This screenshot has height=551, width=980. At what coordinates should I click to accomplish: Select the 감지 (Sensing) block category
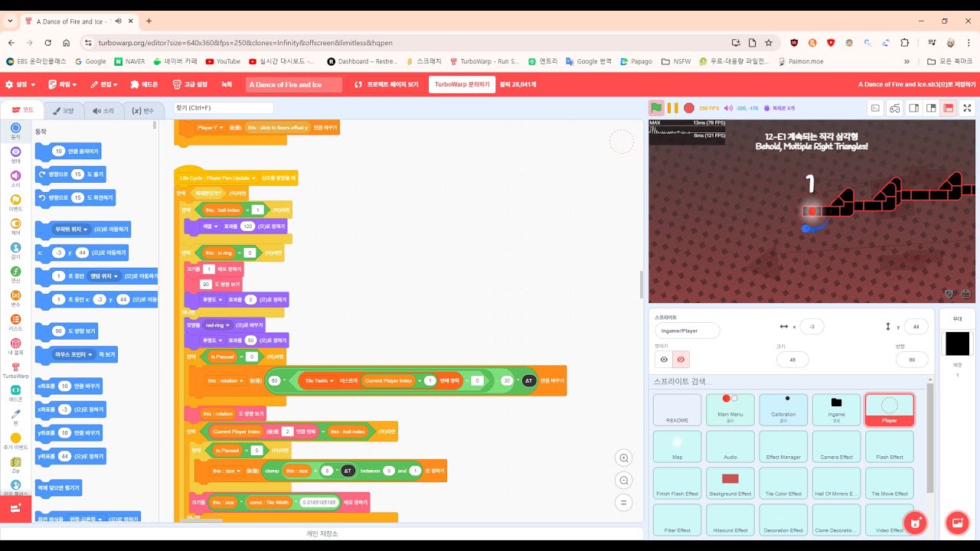click(15, 251)
